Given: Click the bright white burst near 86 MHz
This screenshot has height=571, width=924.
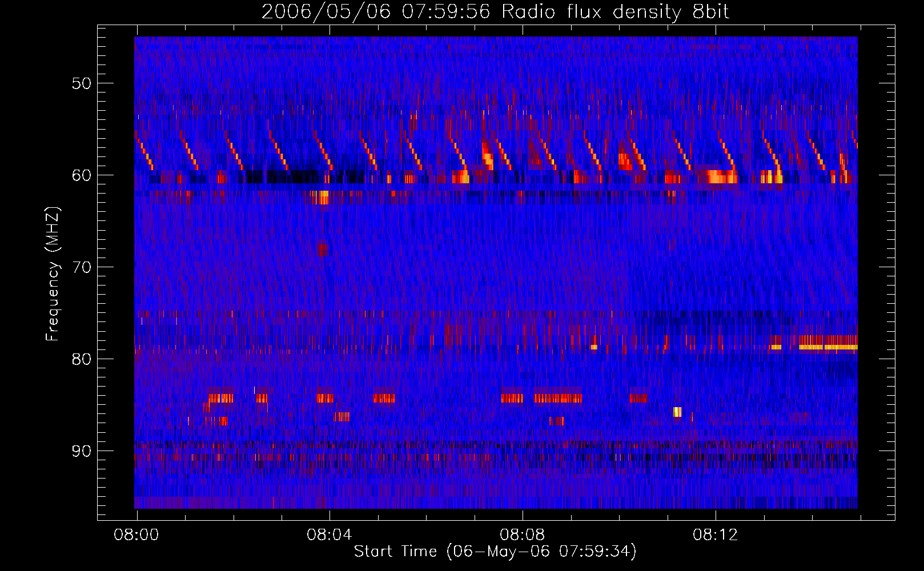Looking at the screenshot, I should pyautogui.click(x=677, y=412).
